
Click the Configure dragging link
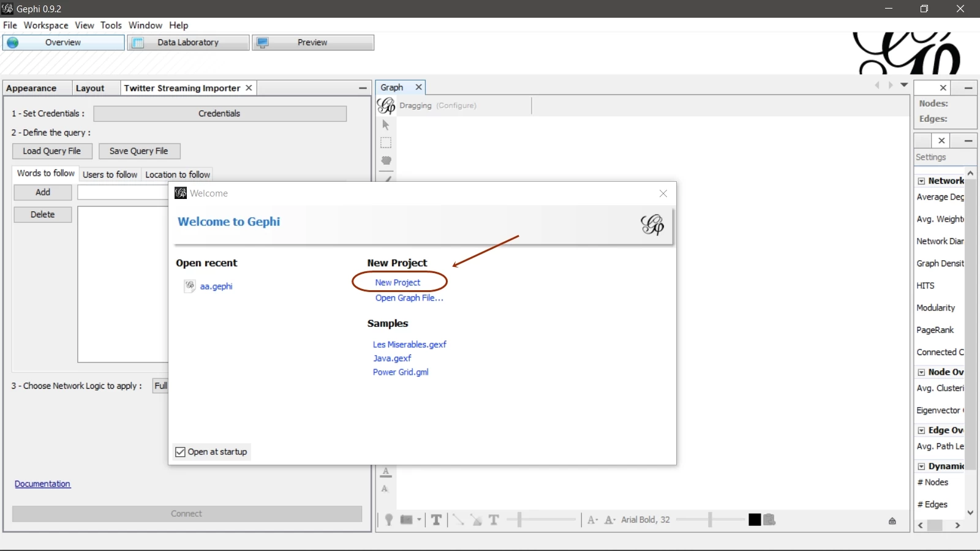(x=456, y=105)
